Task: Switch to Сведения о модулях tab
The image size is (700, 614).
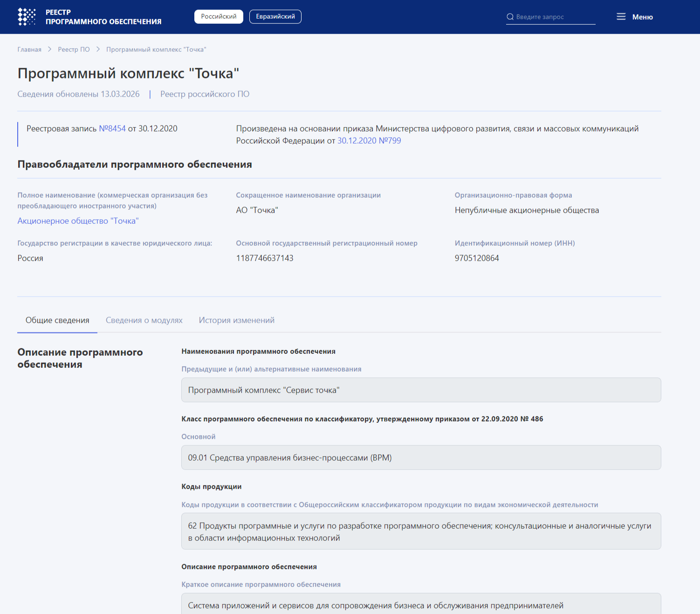Action: click(144, 320)
